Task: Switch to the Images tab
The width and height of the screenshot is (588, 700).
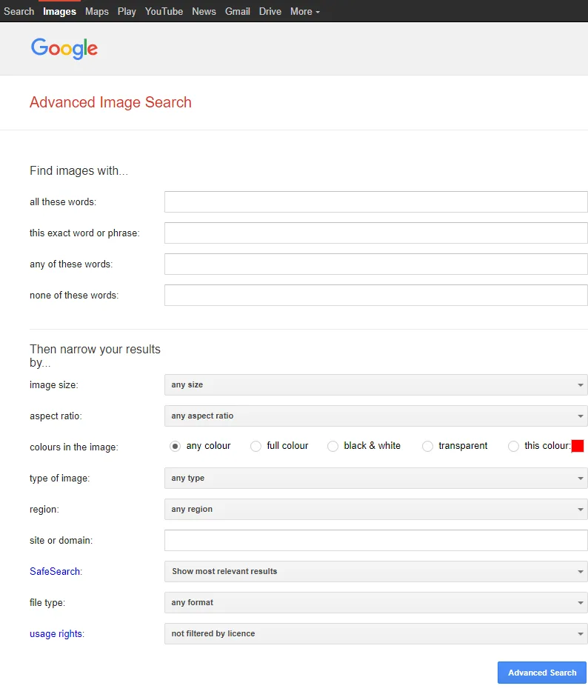Action: (x=59, y=11)
